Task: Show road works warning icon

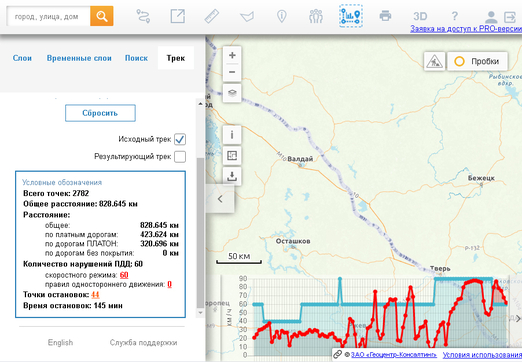Action: coord(434,61)
